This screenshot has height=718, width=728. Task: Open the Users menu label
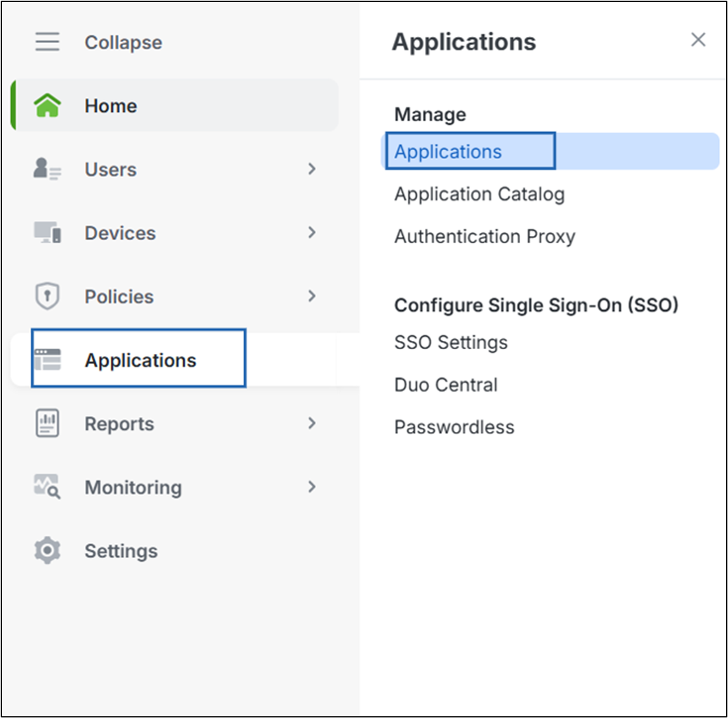coord(111,170)
